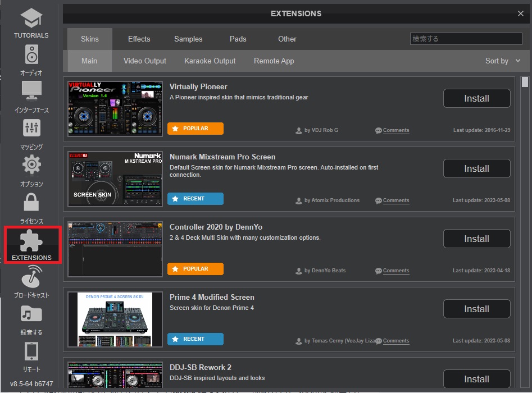This screenshot has width=532, height=393.
Task: Open the Remote tablet icon in the sidebar
Action: [31, 351]
